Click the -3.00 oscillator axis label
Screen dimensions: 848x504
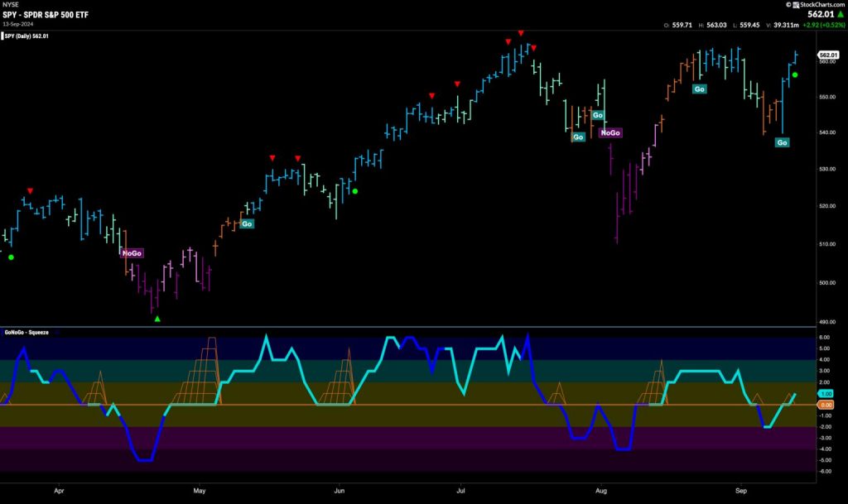[x=824, y=438]
